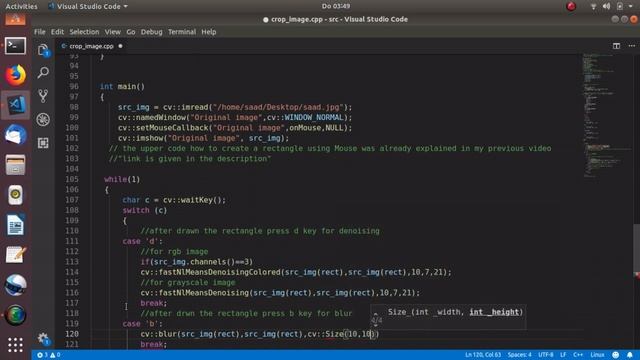Click the Ln 120, Col 63 status item
The height and width of the screenshot is (360, 640).
[x=482, y=355]
